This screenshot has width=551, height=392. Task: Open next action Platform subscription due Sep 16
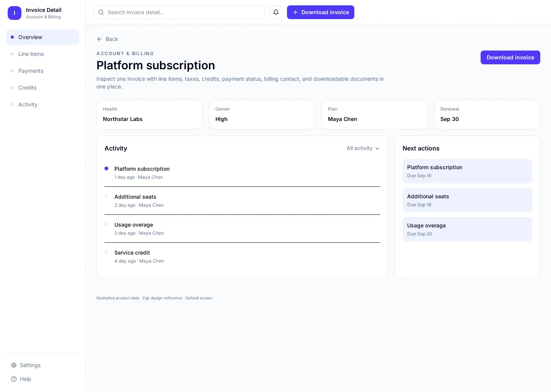[467, 171]
